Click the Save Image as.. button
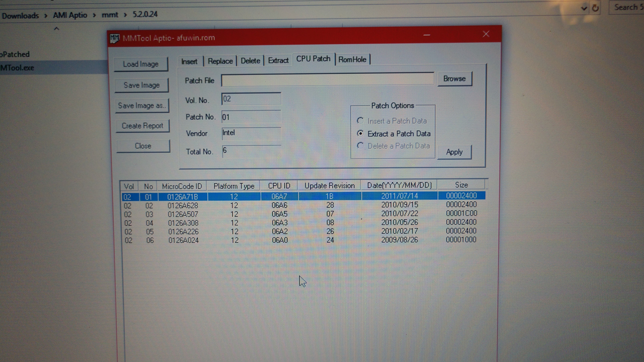Screen dimensions: 644x362 tap(142, 106)
